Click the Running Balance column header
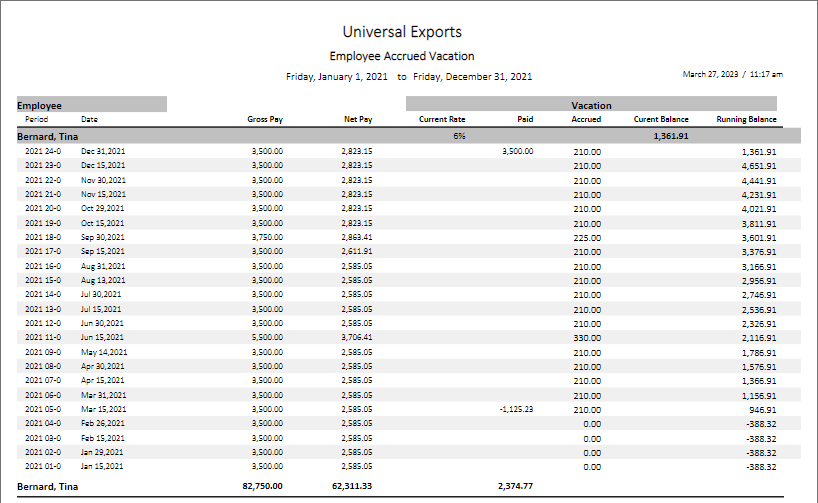This screenshot has height=503, width=818. click(746, 119)
